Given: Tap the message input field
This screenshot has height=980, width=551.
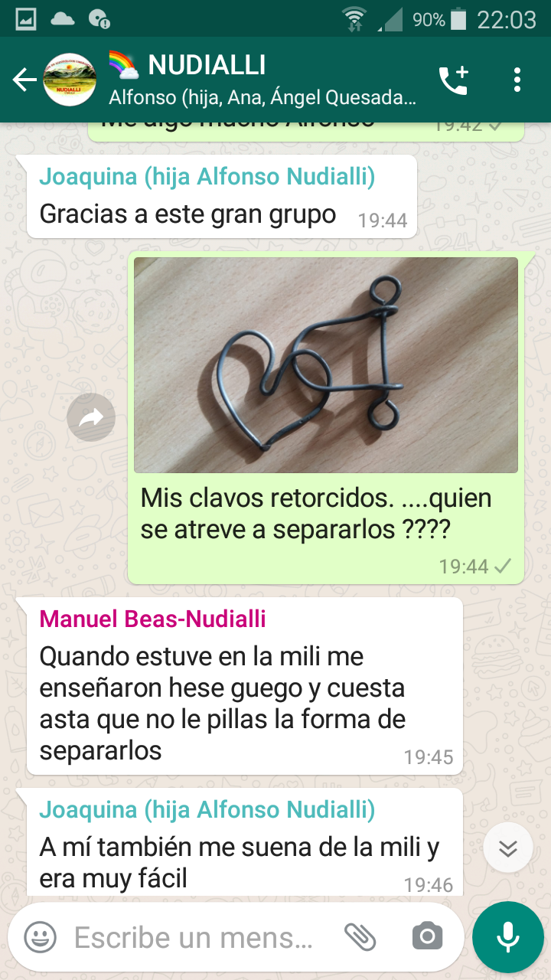Looking at the screenshot, I should pyautogui.click(x=195, y=937).
